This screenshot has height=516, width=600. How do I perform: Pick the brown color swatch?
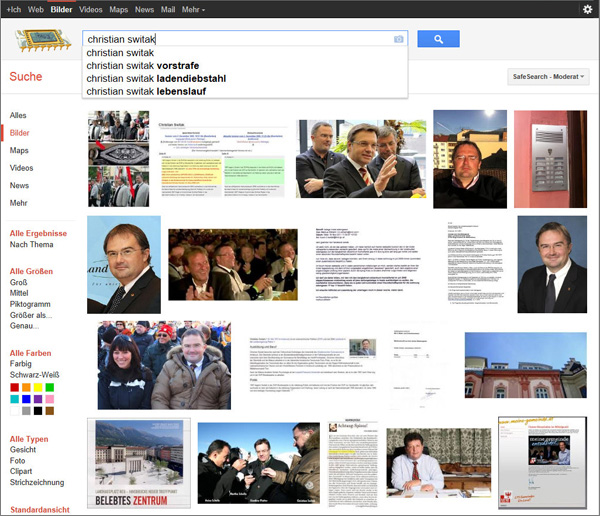50,411
